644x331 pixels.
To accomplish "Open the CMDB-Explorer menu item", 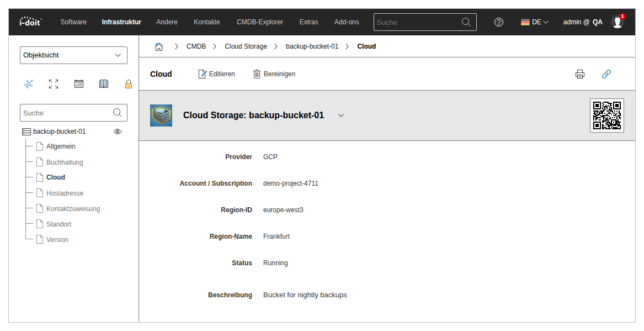I will [260, 22].
